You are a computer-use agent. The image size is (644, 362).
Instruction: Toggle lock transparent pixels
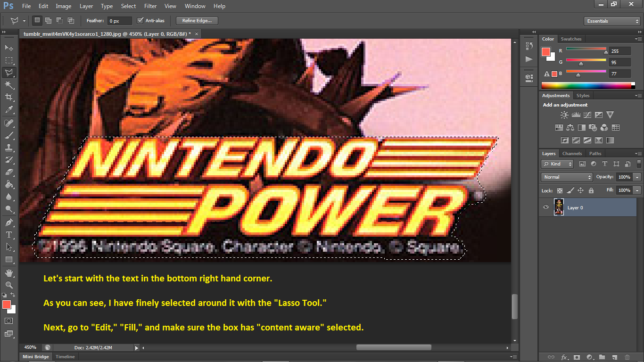coord(560,190)
